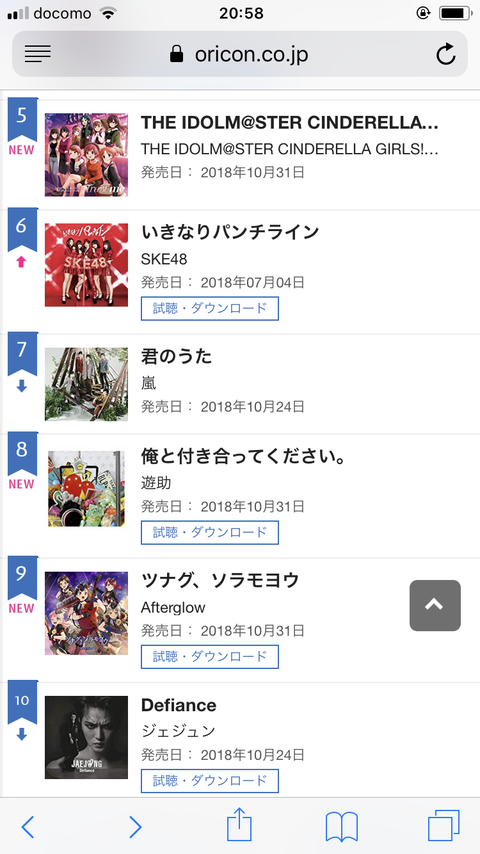This screenshot has width=480, height=854.
Task: Tap the lock icon beside oricon.co.jp
Action: coord(177,54)
